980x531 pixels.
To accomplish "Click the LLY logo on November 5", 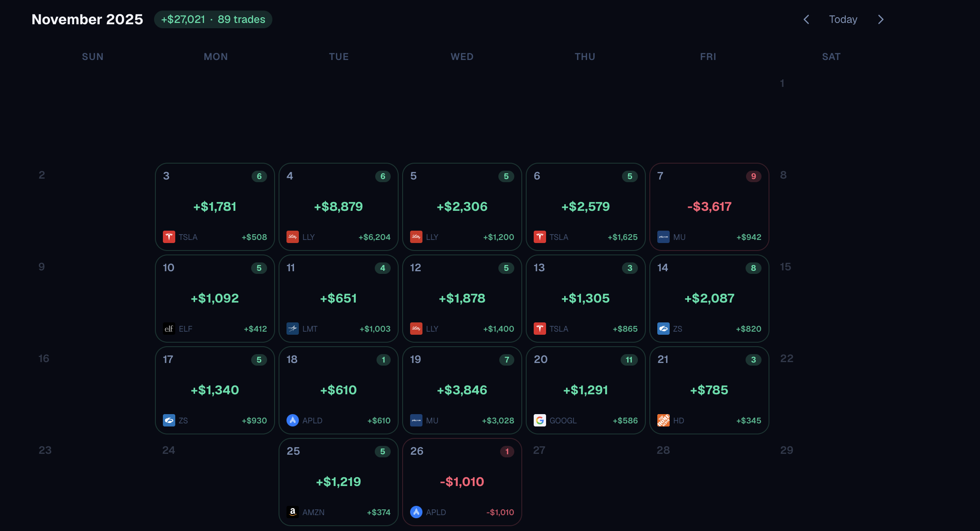I will (416, 237).
